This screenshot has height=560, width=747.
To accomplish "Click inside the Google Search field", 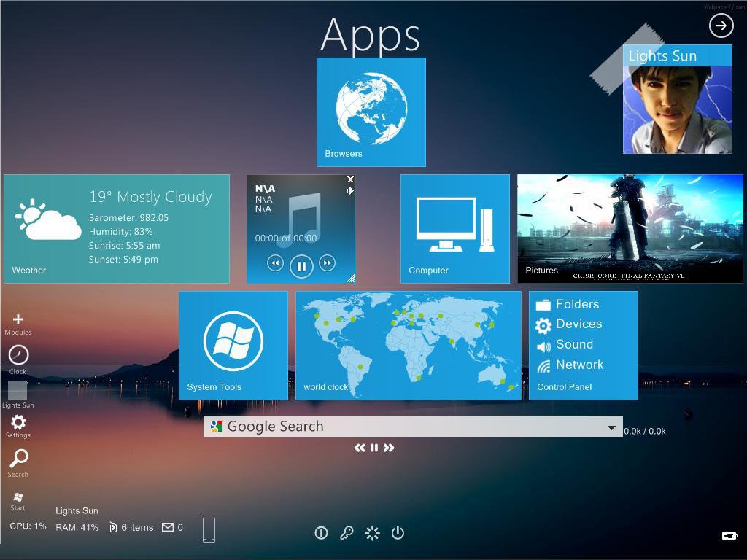I will tap(413, 427).
